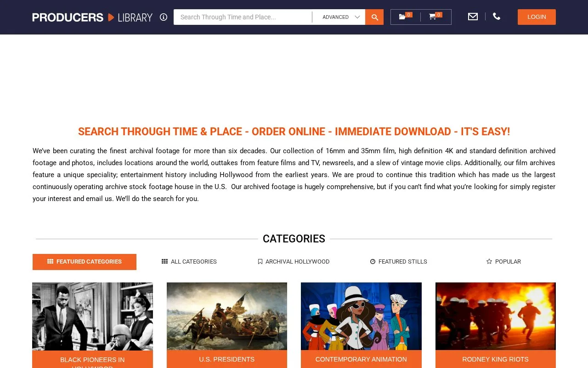The width and height of the screenshot is (588, 368).
Task: Expand the Advanced search dropdown
Action: (x=341, y=17)
